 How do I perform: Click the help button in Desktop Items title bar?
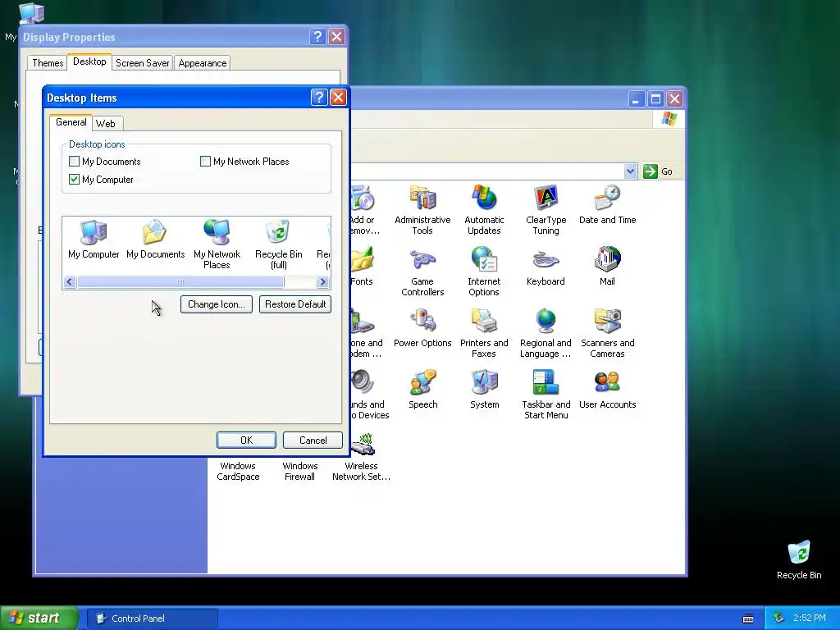pyautogui.click(x=319, y=97)
